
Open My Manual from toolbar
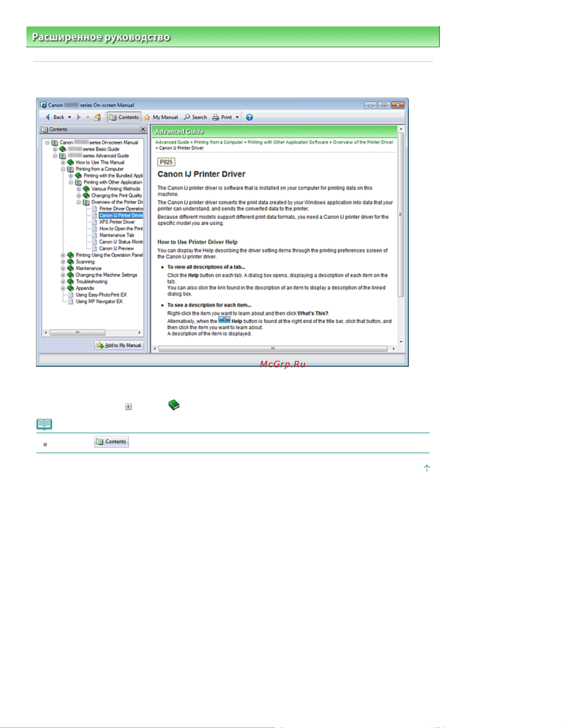161,117
